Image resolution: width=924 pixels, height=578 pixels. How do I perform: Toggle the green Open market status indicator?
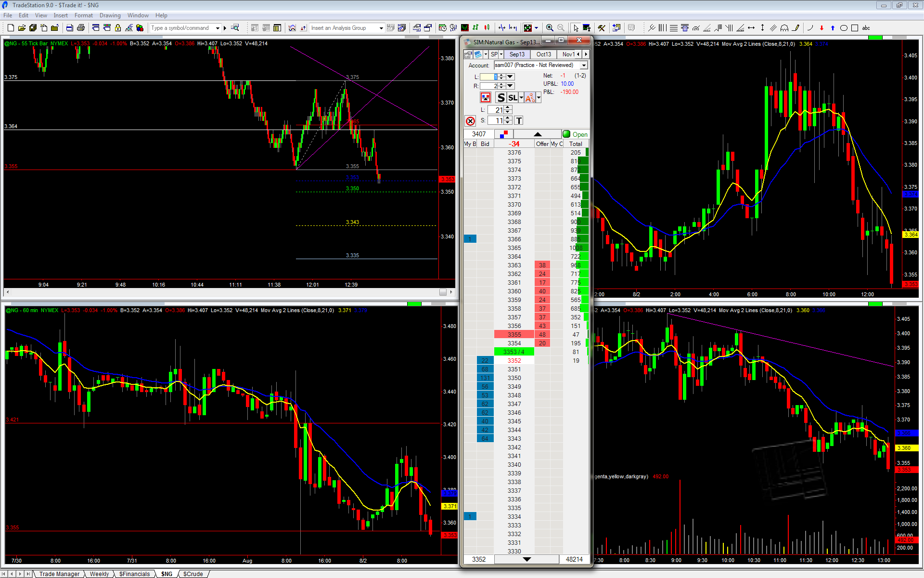(x=576, y=134)
